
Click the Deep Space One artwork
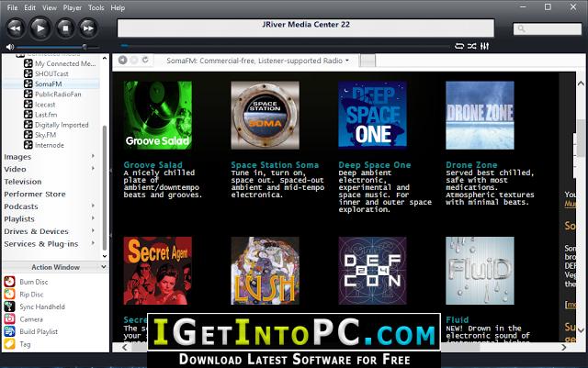[372, 115]
